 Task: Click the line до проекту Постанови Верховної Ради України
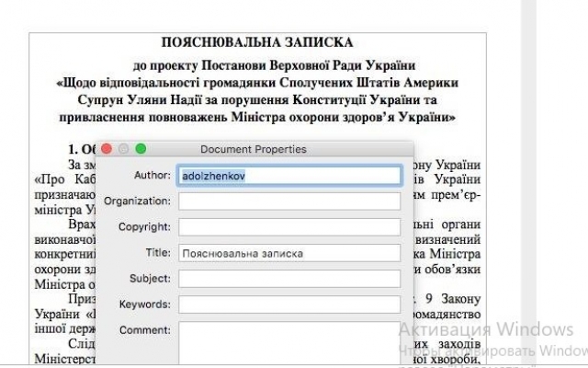[x=274, y=65]
